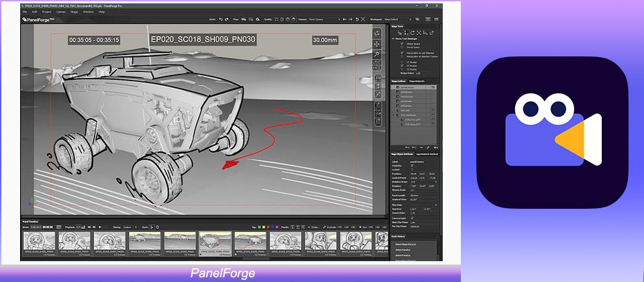
Task: Open the Help menu
Action: tap(101, 12)
